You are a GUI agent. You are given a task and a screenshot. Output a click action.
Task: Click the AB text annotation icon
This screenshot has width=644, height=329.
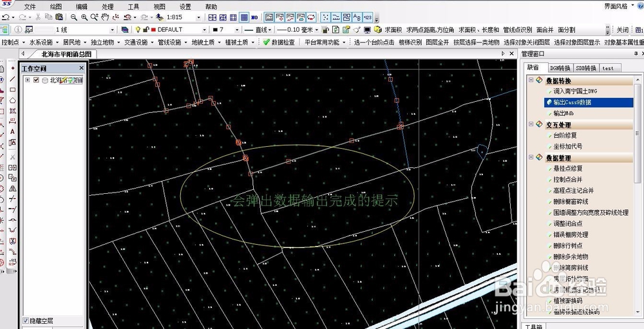[x=357, y=17]
